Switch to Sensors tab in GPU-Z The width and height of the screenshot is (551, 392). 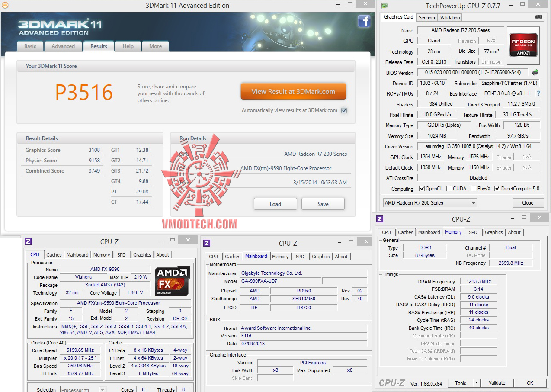[427, 18]
